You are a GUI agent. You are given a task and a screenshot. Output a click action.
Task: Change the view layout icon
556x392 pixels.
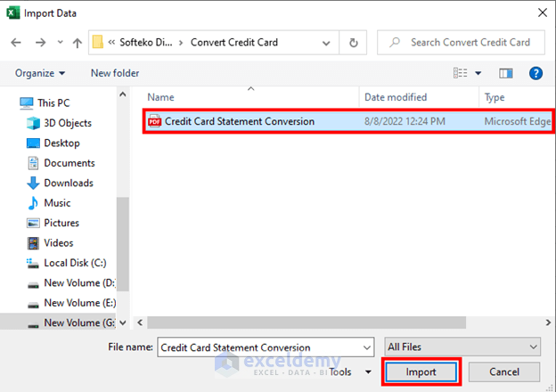[x=461, y=73]
